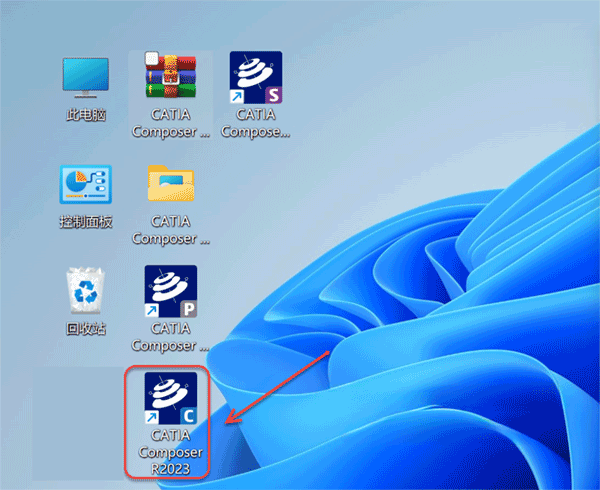The height and width of the screenshot is (490, 600).
Task: Select the CATIA Composer folder icon
Action: [171, 183]
